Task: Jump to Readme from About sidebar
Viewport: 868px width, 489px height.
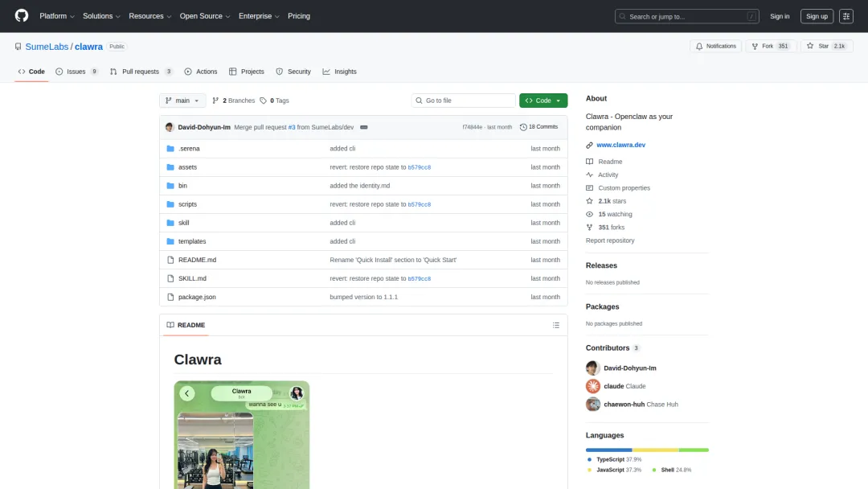Action: coord(604,162)
